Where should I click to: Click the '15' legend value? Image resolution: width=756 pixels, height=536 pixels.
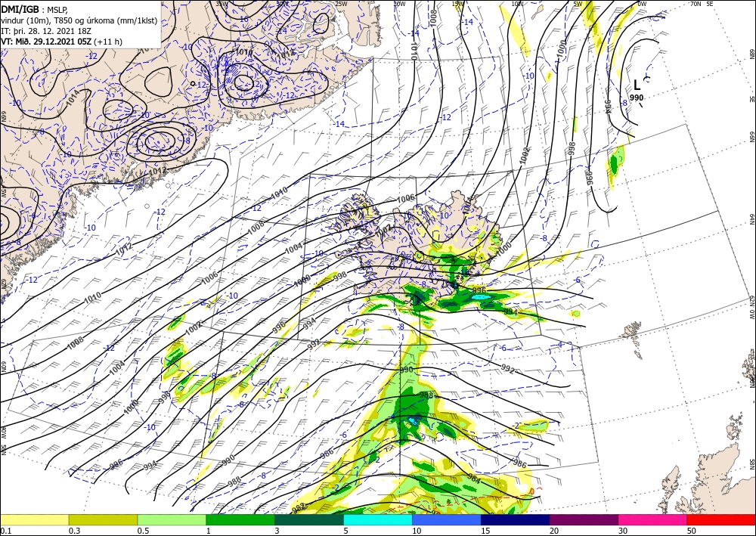click(x=485, y=531)
